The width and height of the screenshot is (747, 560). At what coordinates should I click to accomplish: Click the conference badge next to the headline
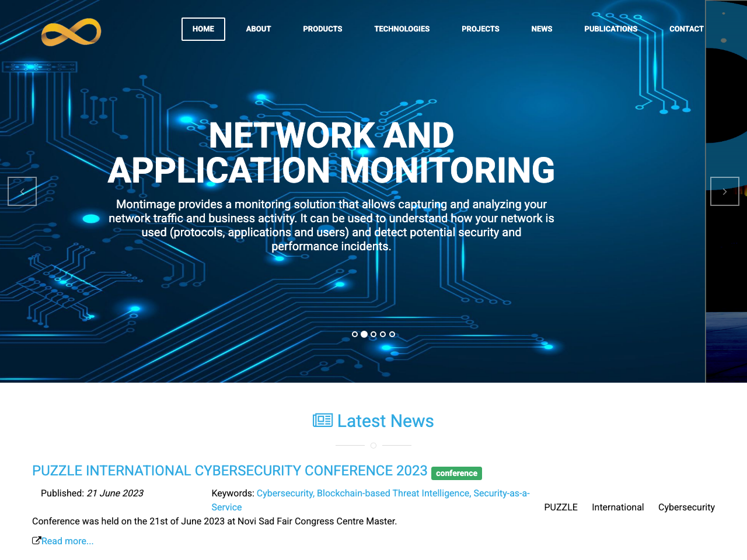[456, 473]
